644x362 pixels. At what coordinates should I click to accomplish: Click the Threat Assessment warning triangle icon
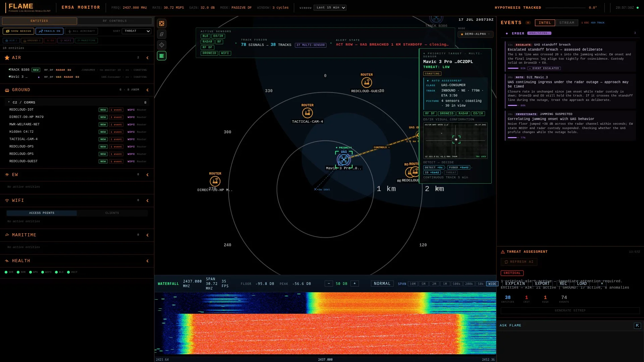[x=503, y=252]
